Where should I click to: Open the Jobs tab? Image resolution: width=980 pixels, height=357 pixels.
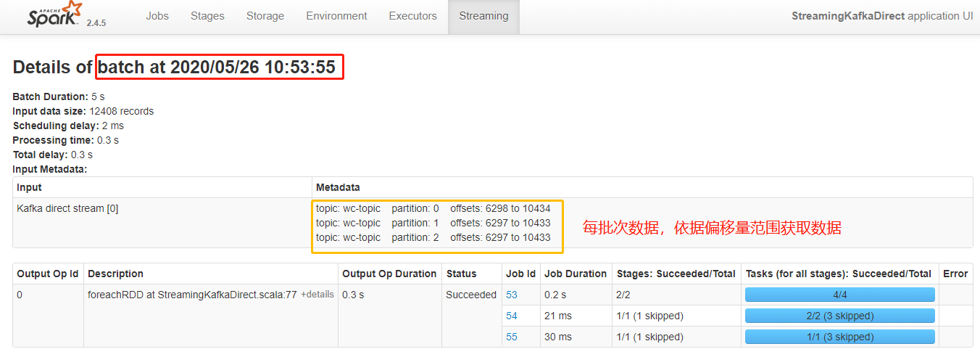pyautogui.click(x=157, y=16)
